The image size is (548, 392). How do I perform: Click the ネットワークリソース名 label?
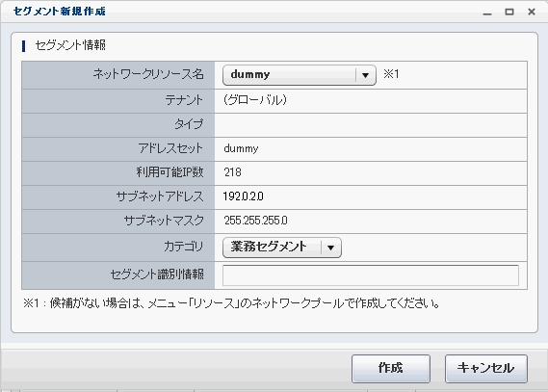[x=148, y=74]
